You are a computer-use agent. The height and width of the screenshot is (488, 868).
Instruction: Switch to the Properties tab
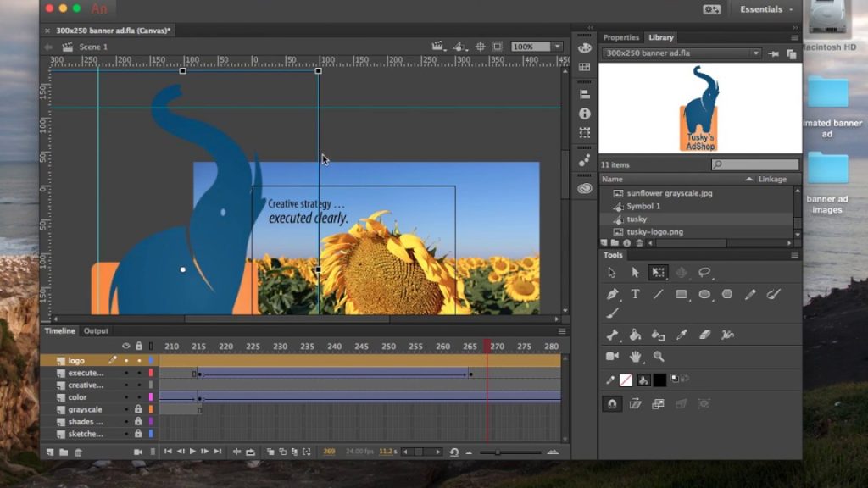[x=620, y=37]
